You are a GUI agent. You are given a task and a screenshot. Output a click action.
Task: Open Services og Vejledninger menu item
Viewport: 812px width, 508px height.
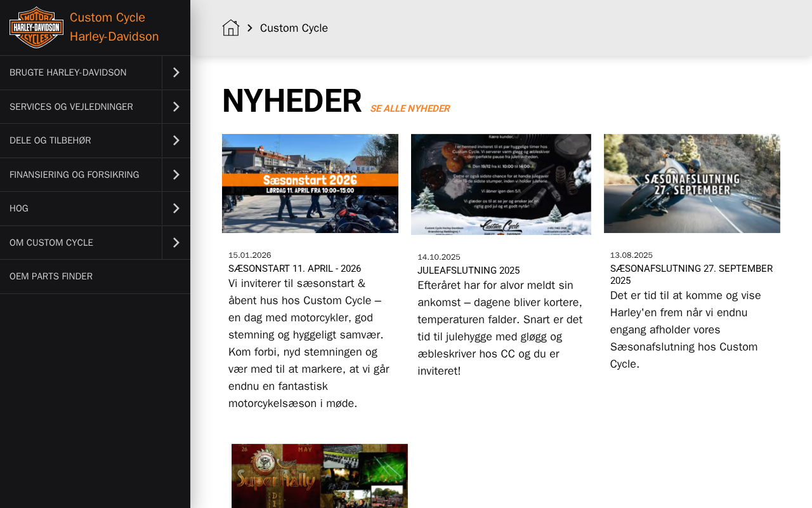click(x=81, y=107)
